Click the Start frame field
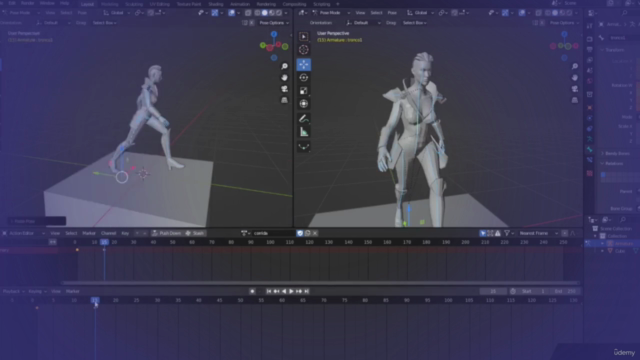Viewport: 640px width, 360px height. point(534,291)
